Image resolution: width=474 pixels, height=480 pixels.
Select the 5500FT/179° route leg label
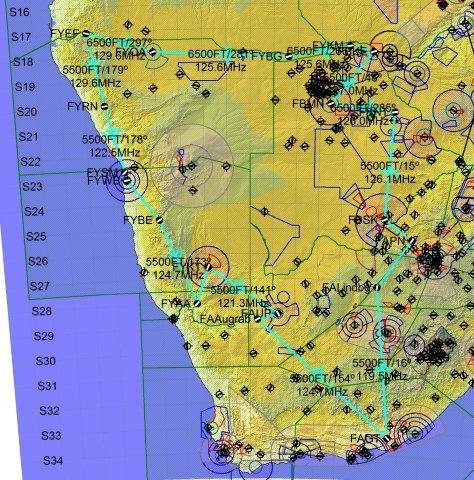click(95, 70)
